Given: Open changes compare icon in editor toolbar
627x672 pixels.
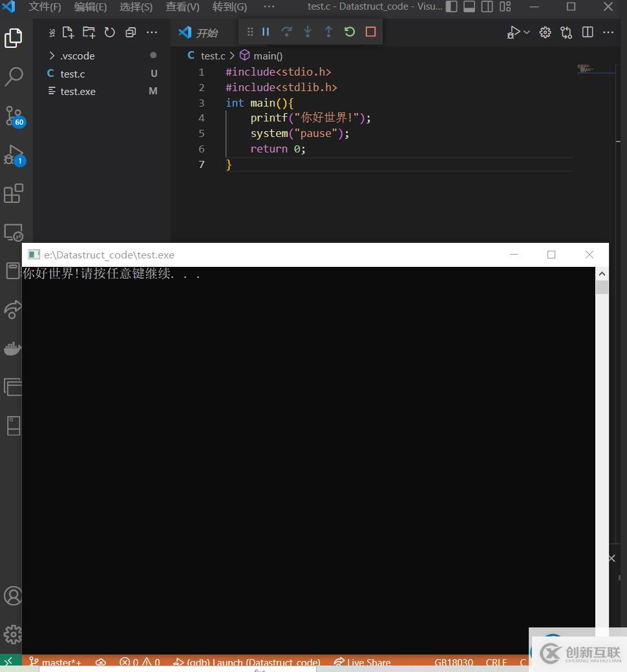Looking at the screenshot, I should [566, 32].
